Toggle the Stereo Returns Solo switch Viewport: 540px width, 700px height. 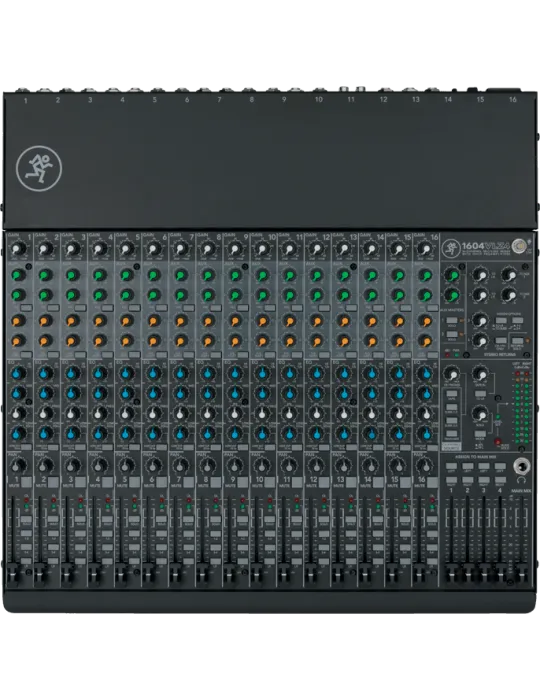click(x=517, y=342)
